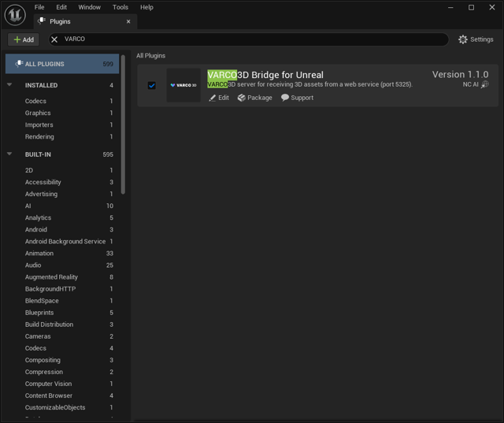The height and width of the screenshot is (423, 504).
Task: Select the Android category
Action: coord(62,229)
